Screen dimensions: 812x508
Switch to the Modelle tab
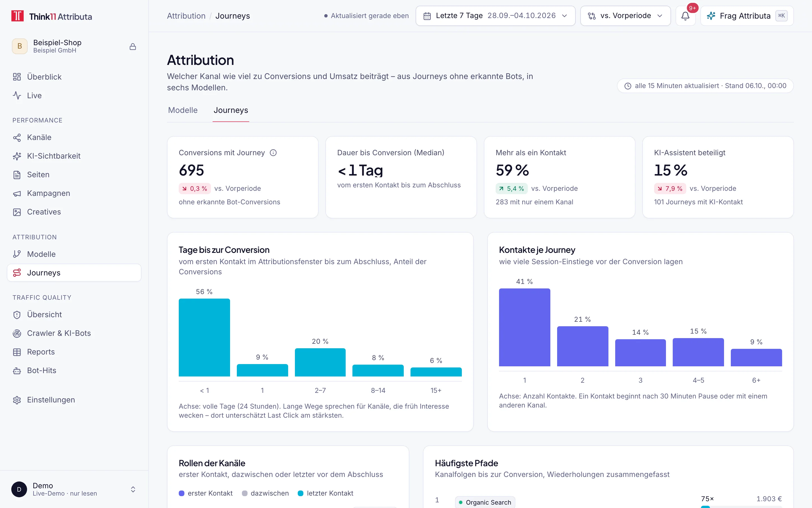183,110
